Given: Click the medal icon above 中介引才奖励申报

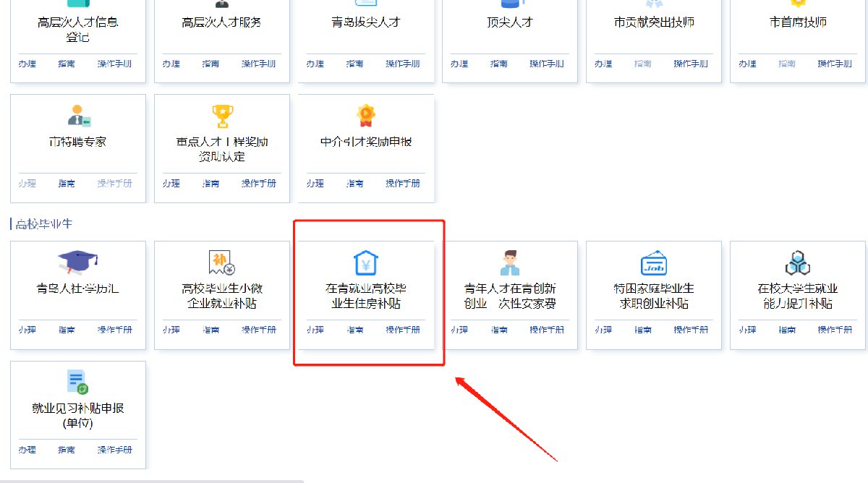Looking at the screenshot, I should [366, 116].
